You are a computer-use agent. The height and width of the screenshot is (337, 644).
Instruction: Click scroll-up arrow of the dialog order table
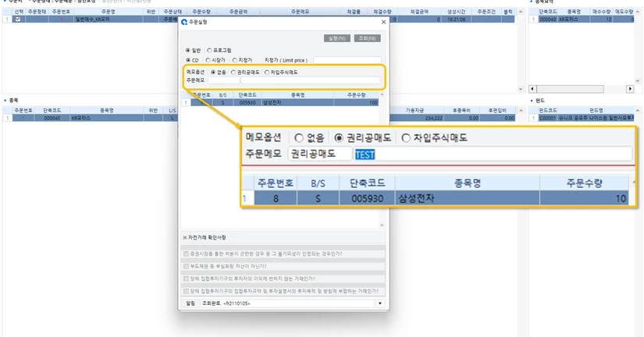(382, 95)
